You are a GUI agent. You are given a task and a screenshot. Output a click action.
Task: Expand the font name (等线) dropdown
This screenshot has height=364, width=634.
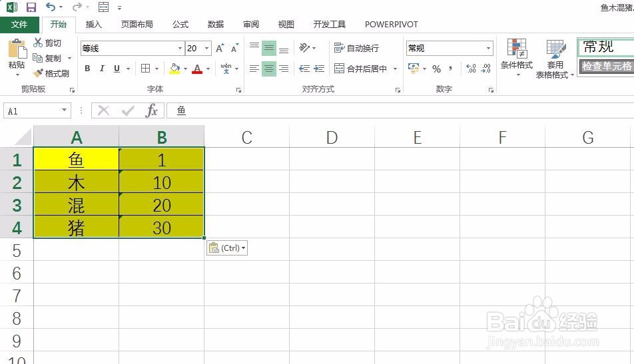(180, 49)
